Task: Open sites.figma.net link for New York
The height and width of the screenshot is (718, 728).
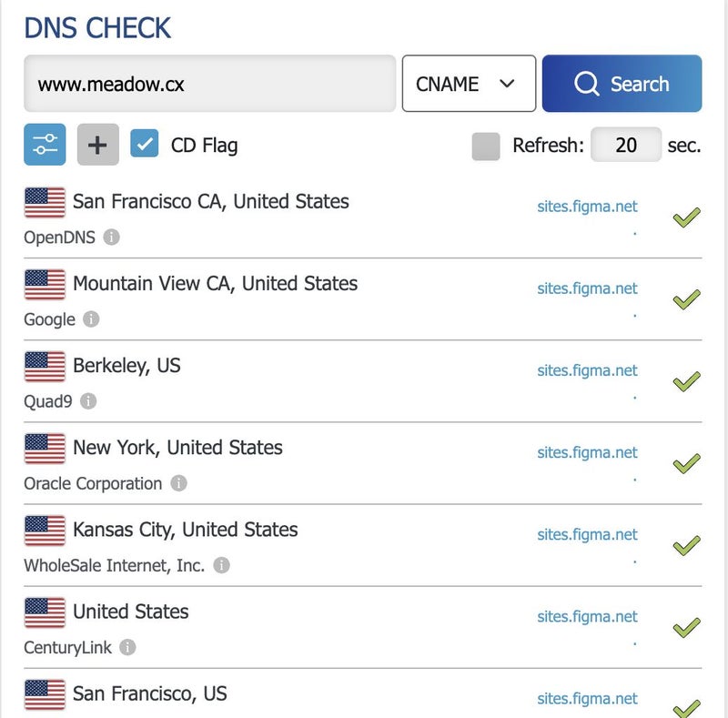Action: pos(587,452)
